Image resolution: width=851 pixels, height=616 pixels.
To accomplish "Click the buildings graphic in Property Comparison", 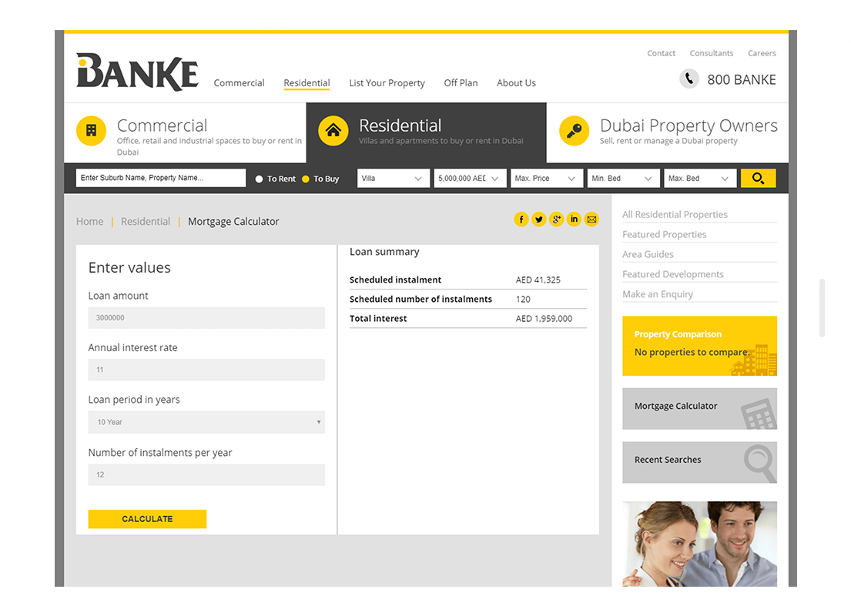I will (x=754, y=360).
